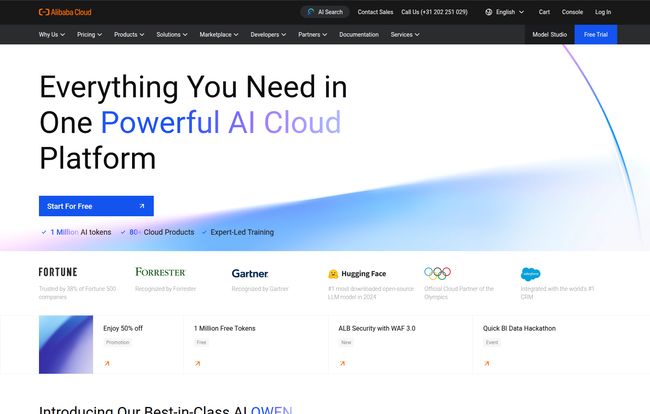This screenshot has height=414, width=650.
Task: Click 'Official Cloud Partner of the Olympics' text
Action: pos(459,293)
